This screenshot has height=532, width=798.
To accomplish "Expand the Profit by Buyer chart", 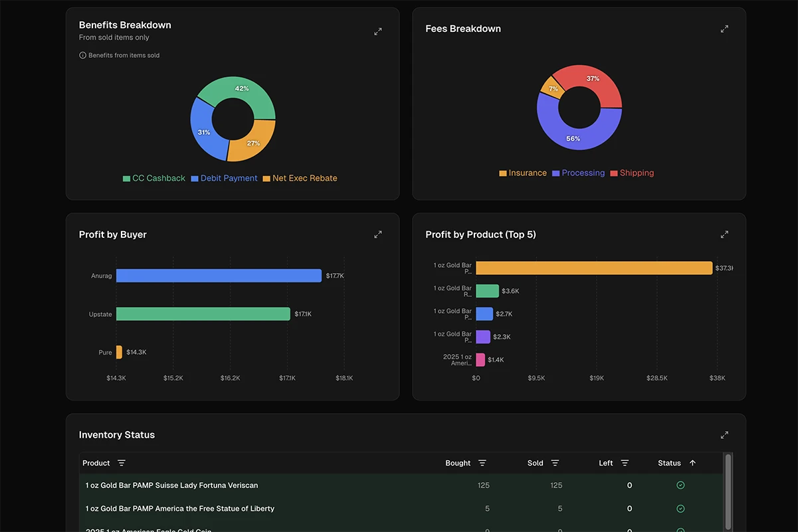I will coord(377,234).
